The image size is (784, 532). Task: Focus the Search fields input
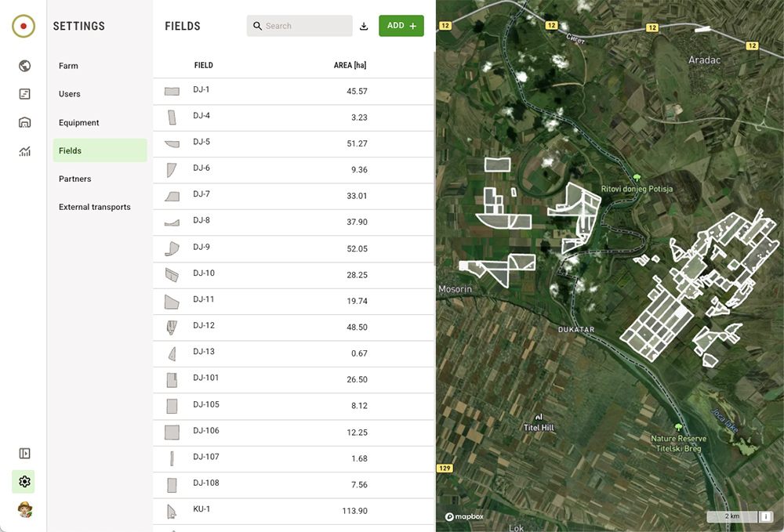(x=299, y=26)
